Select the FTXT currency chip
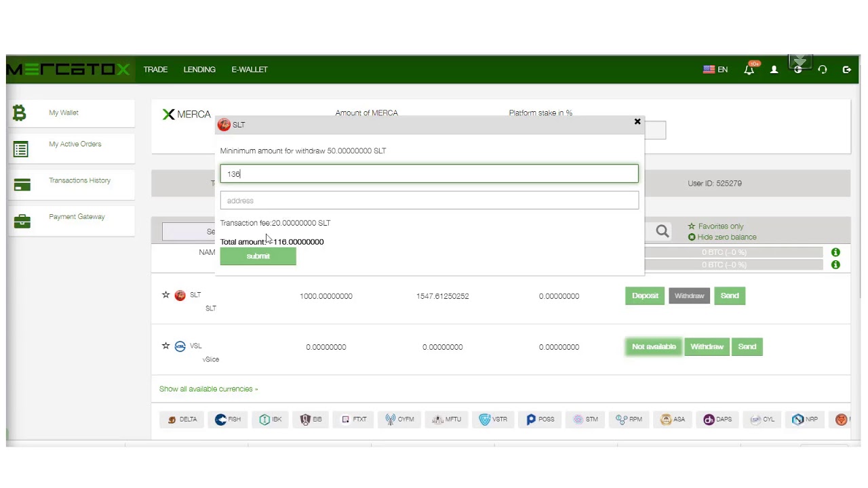868x488 pixels. (354, 420)
